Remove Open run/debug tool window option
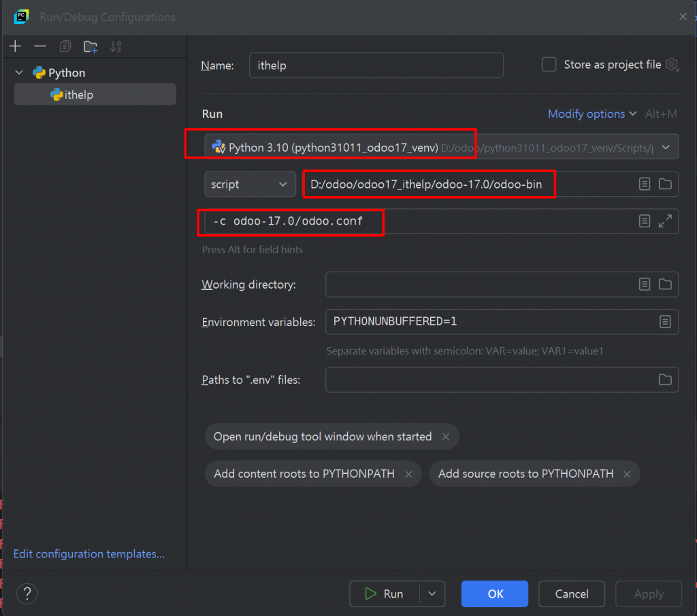Image resolution: width=697 pixels, height=616 pixels. 445,436
